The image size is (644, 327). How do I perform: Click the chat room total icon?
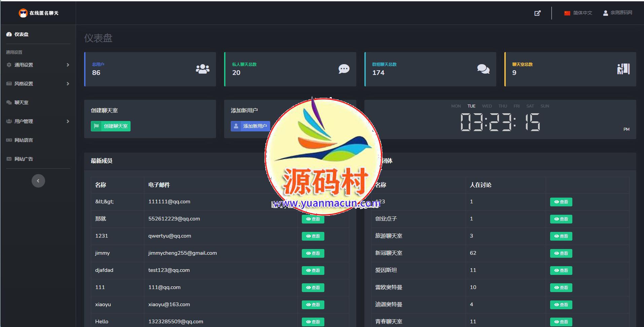623,69
